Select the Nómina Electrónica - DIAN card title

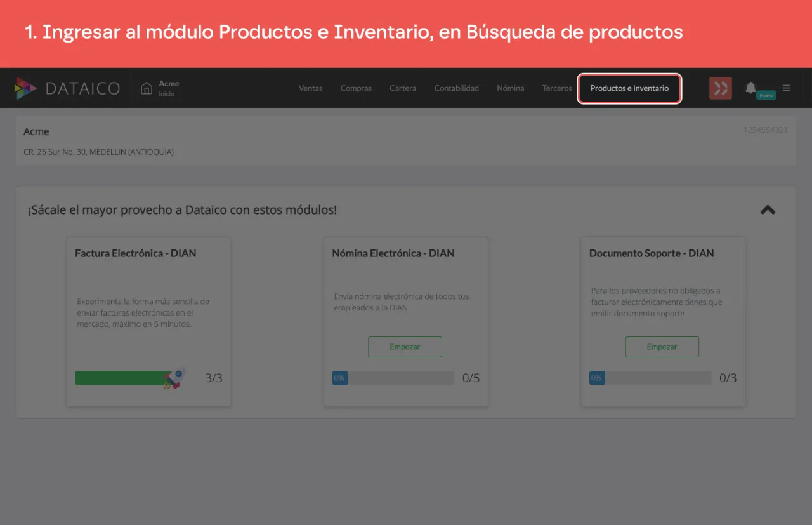coord(393,253)
